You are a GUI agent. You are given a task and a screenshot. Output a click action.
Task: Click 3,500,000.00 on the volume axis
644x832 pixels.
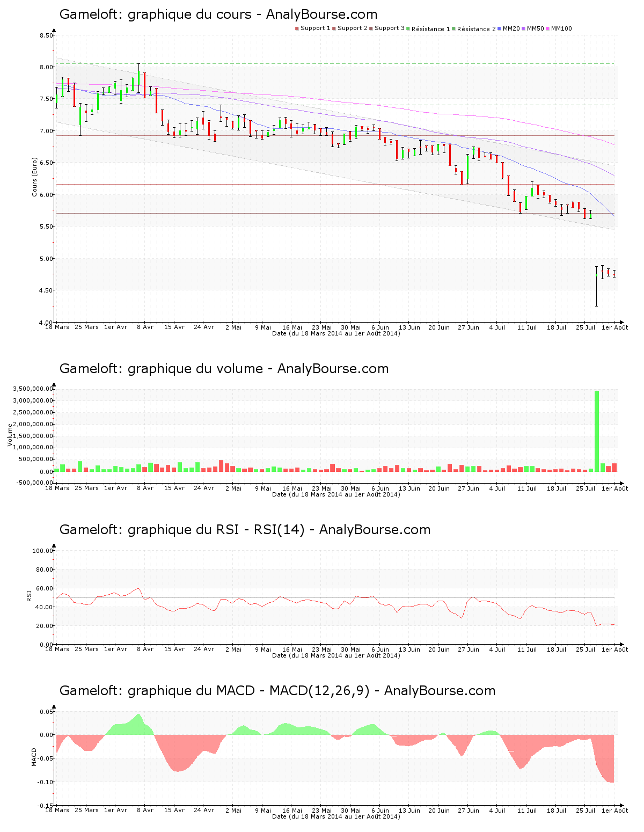(x=33, y=389)
